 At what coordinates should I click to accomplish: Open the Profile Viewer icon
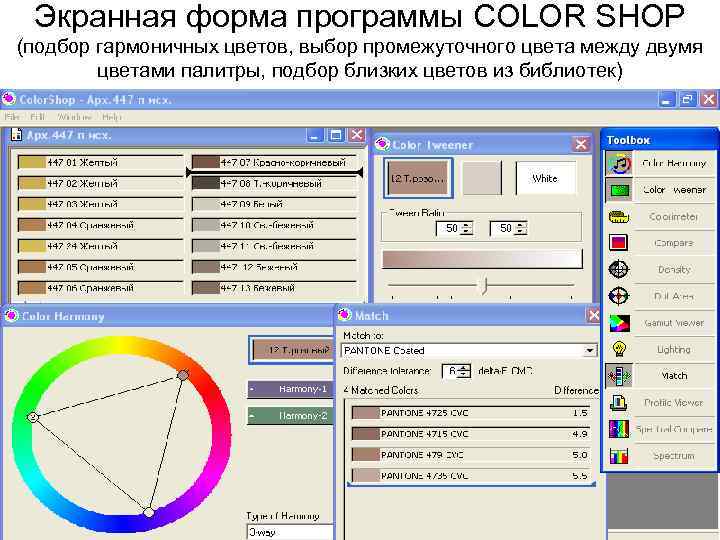coord(619,403)
